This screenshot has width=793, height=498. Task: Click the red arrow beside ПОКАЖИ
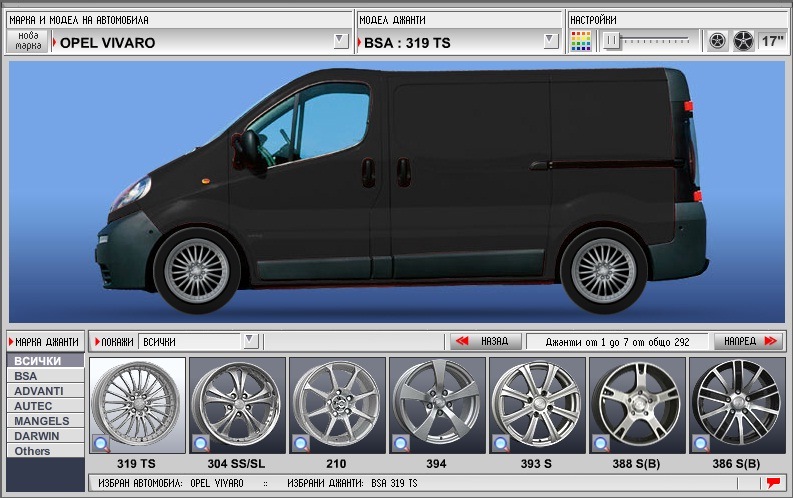97,342
